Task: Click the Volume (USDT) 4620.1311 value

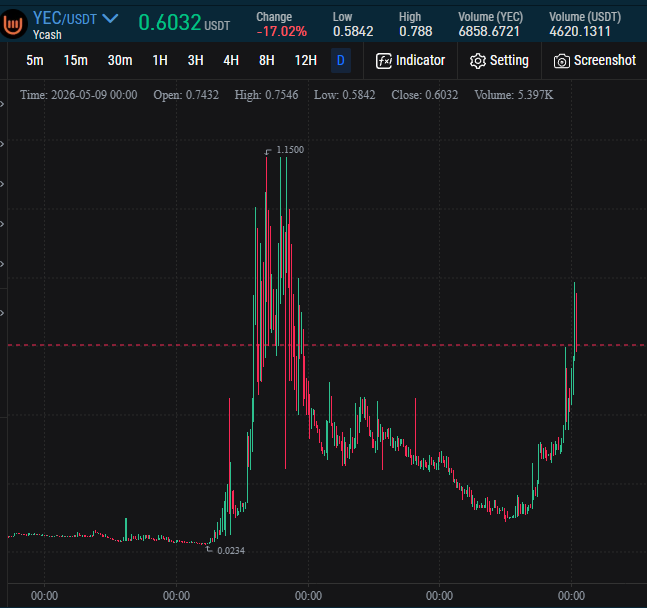Action: tap(580, 31)
